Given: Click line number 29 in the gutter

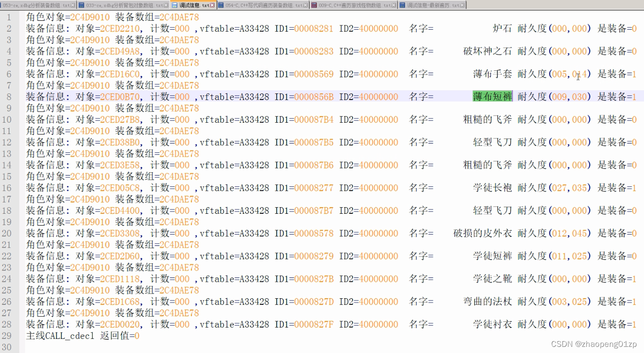Looking at the screenshot, I should tap(7, 336).
